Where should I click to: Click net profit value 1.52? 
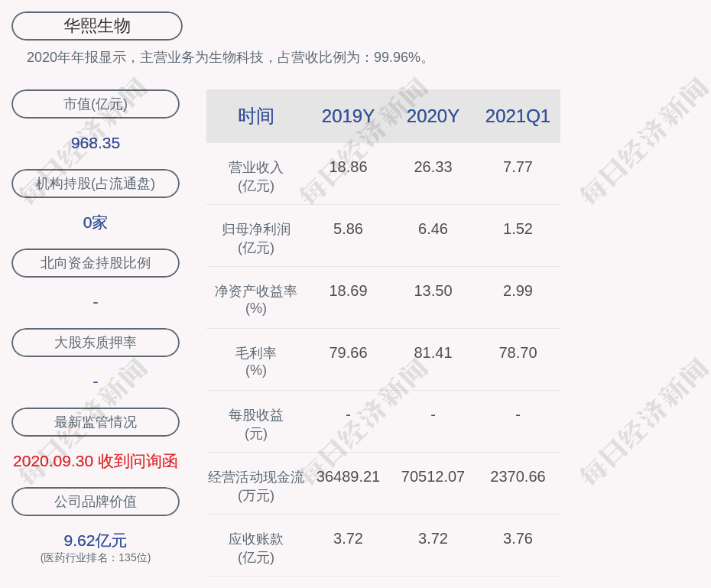(x=518, y=229)
